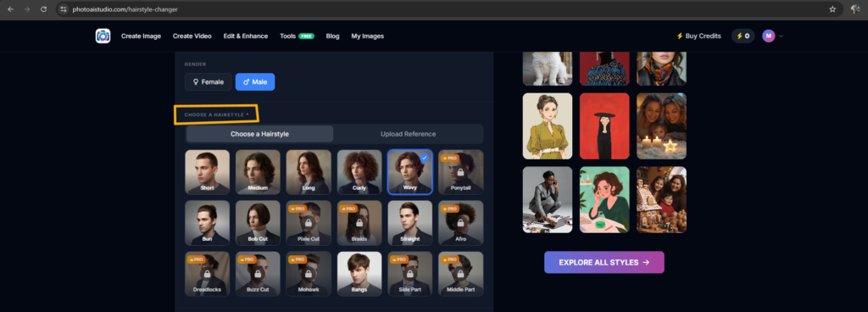Select the Male gender option
The image size is (868, 312).
(255, 82)
